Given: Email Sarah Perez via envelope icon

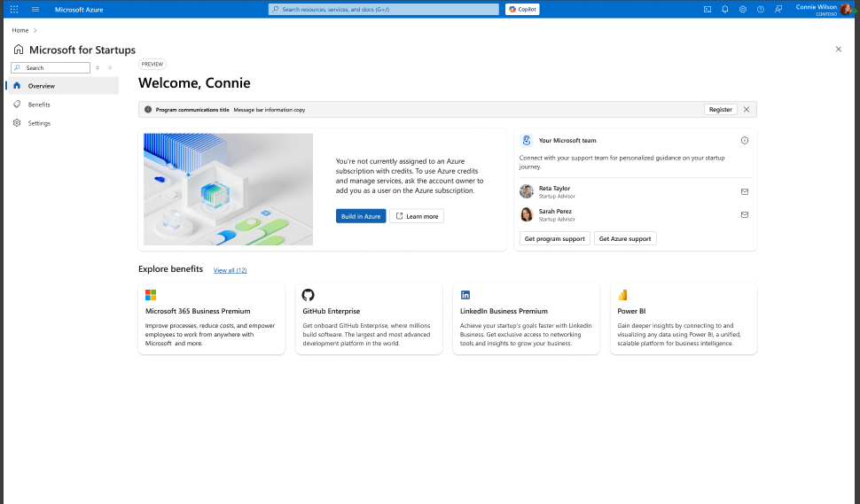Looking at the screenshot, I should pyautogui.click(x=744, y=214).
